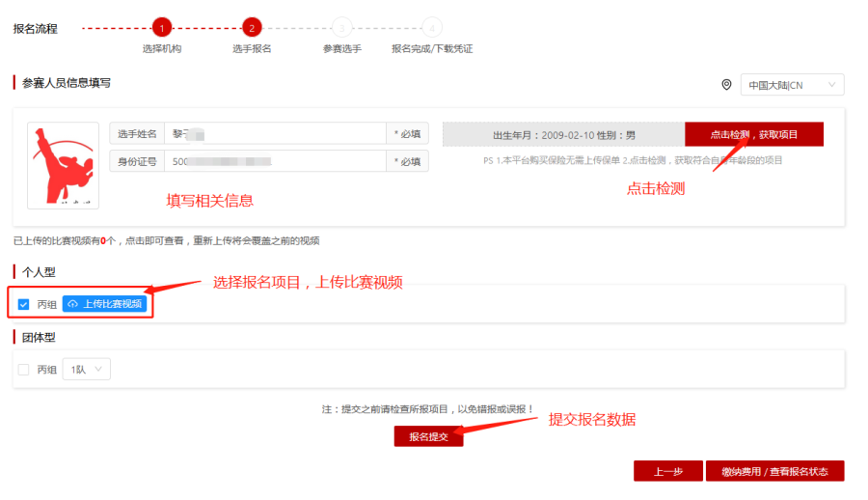
Task: Click step 4 circle 报名完成/下载凭证
Action: pos(432,28)
